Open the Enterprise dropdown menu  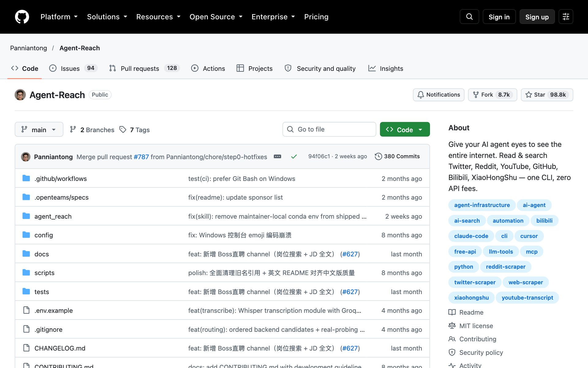pyautogui.click(x=273, y=17)
